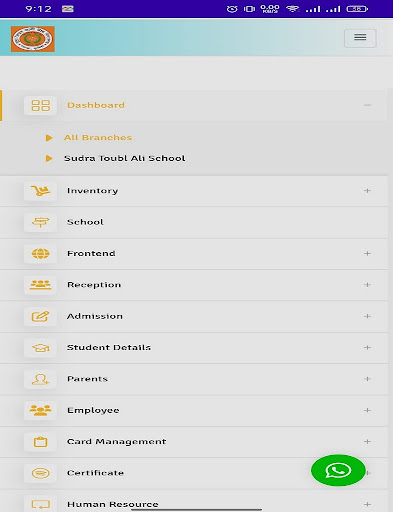Open the Certificate menu item
Image resolution: width=393 pixels, height=512 pixels.
[x=194, y=473]
